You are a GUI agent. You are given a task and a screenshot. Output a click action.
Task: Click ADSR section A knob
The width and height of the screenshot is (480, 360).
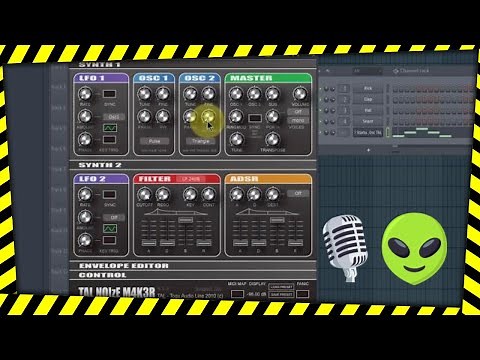point(236,195)
